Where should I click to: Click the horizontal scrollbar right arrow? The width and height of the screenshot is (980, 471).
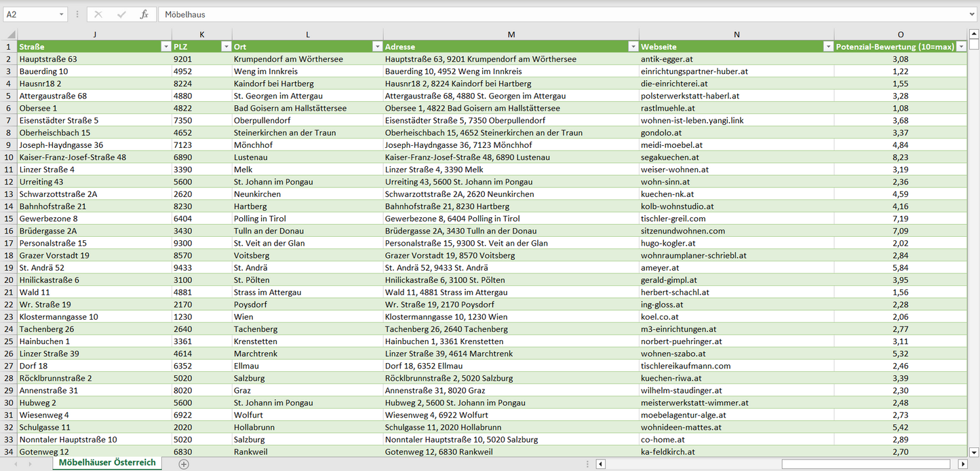click(962, 464)
